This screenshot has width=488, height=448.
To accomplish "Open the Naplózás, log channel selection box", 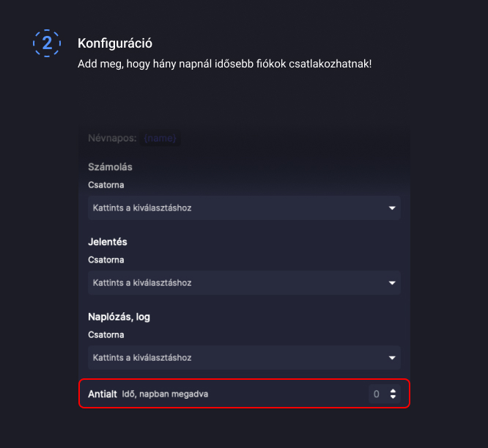I will coord(234,358).
